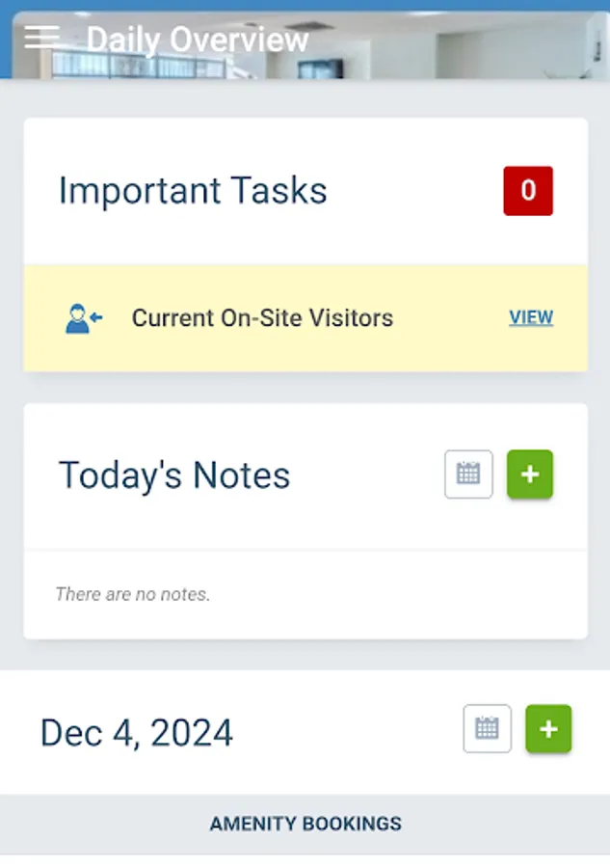Screen dimensions: 610x868
Task: Expand the AMENITY BOOKINGS section
Action: [x=305, y=824]
